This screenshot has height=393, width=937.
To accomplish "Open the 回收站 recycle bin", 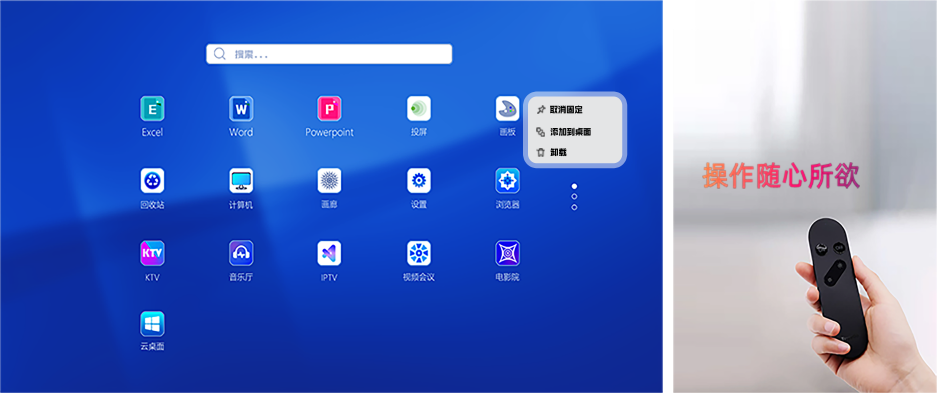I will click(x=152, y=180).
